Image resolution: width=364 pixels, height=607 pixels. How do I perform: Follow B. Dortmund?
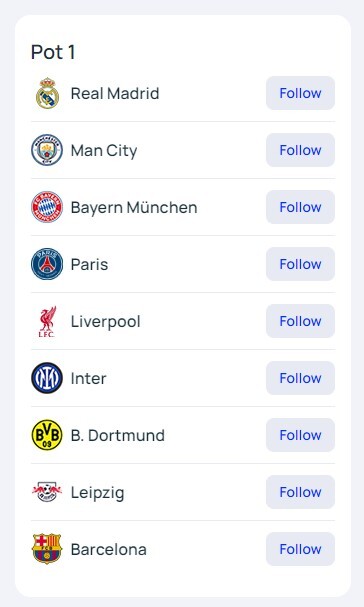click(300, 435)
